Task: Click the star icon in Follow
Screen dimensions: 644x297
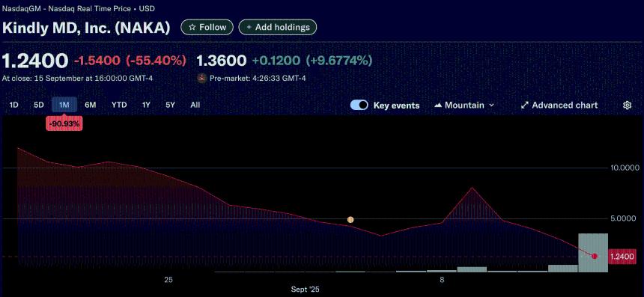Action: point(192,28)
